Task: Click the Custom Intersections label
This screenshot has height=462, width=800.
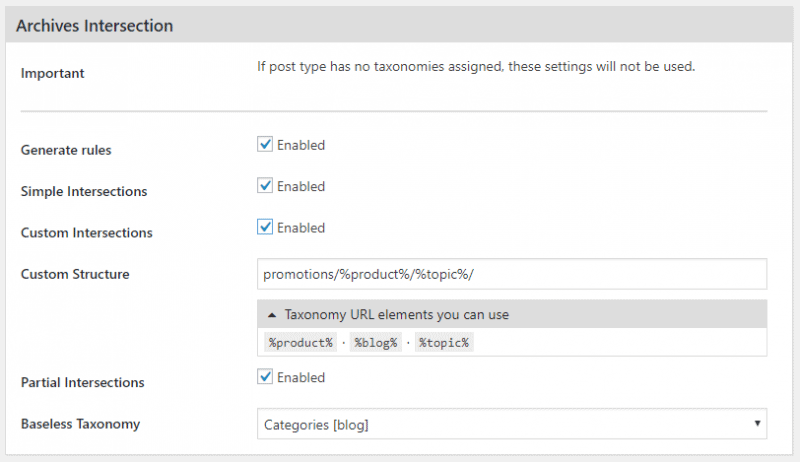Action: pyautogui.click(x=86, y=233)
